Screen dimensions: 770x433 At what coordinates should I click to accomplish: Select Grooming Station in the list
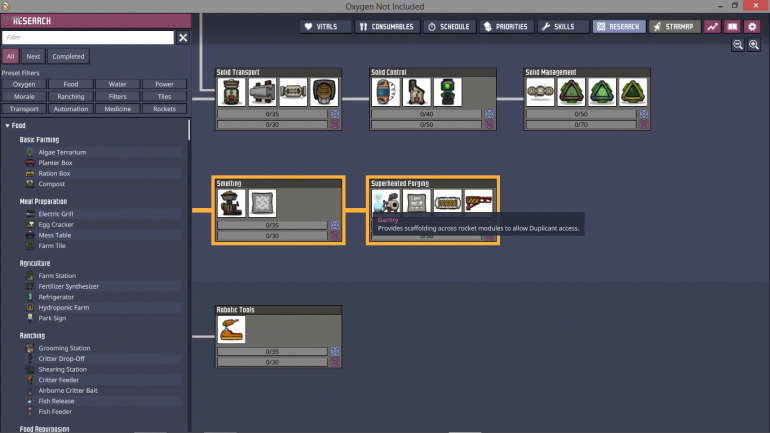pyautogui.click(x=103, y=348)
